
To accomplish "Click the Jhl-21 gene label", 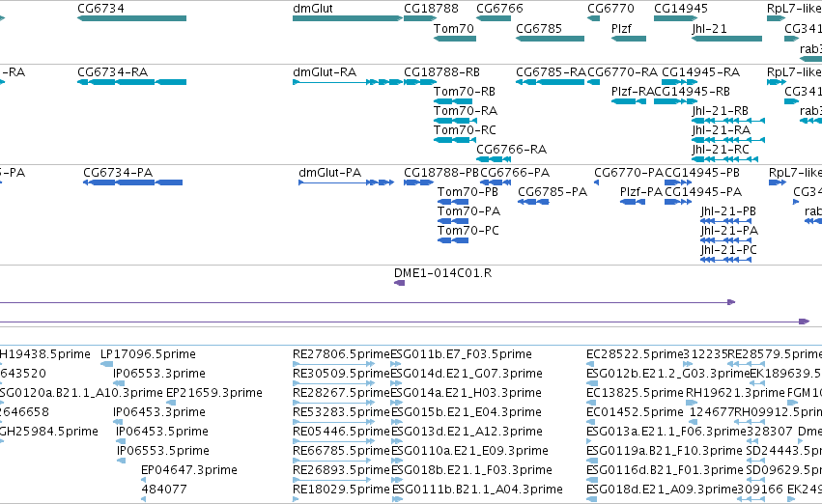I will click(x=709, y=28).
